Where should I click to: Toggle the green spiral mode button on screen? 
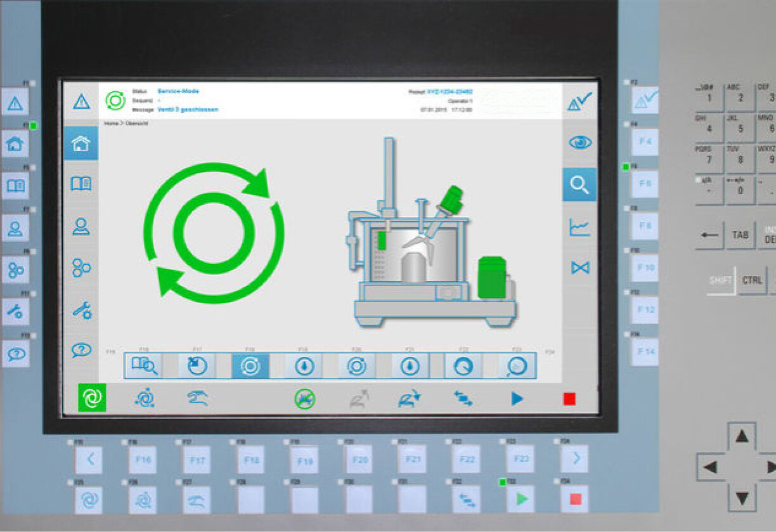(x=92, y=398)
